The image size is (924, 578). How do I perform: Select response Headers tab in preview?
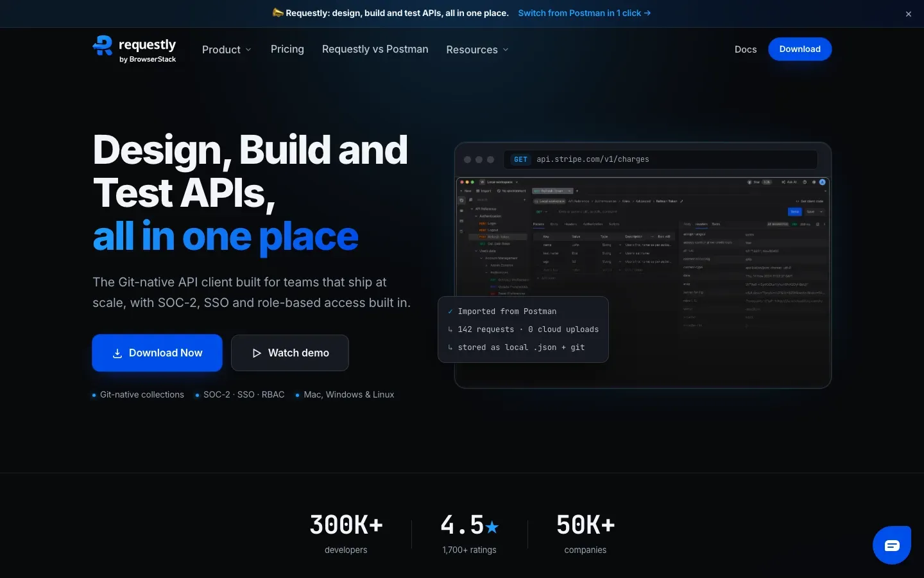701,224
